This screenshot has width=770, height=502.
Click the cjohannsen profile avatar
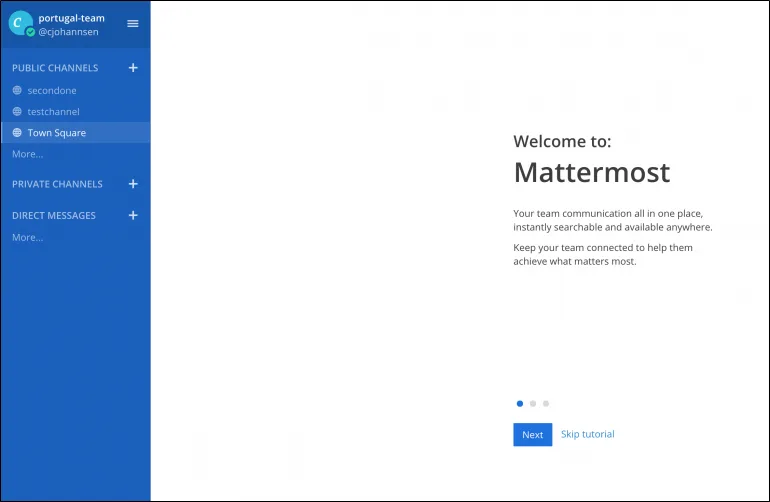[20, 23]
